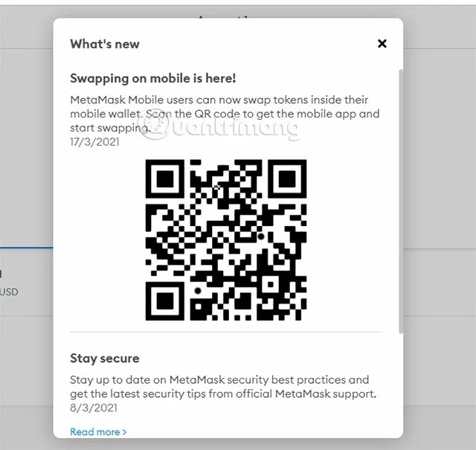Click the MetaMask Mobile swap description paragraph
This screenshot has height=450, width=476.
pos(225,114)
